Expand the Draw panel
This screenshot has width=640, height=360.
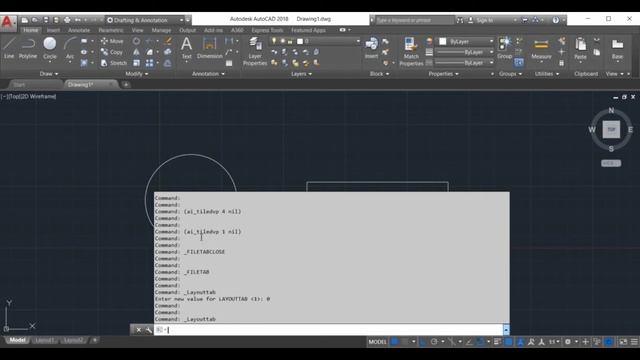49,74
